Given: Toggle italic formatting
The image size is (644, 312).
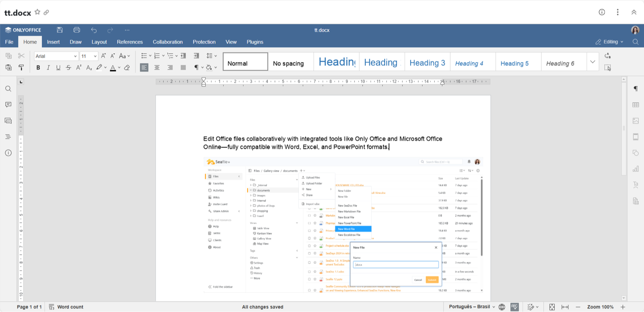Looking at the screenshot, I should (48, 68).
